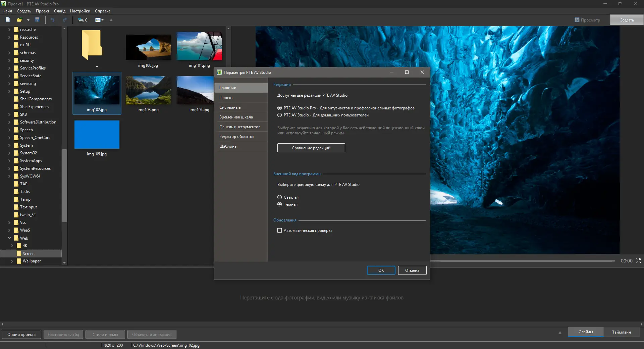
Task: Open the Слайд menu
Action: (x=60, y=11)
